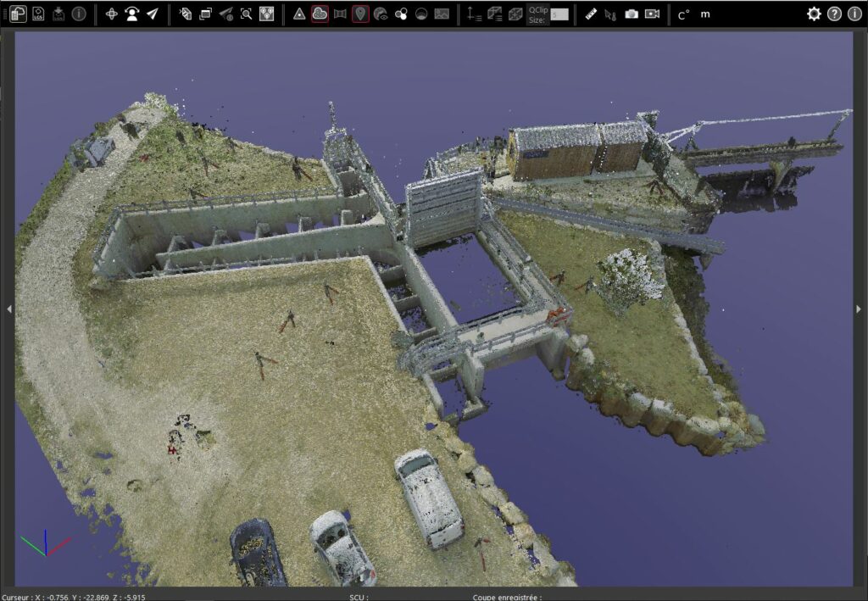This screenshot has height=601, width=868.
Task: Expand the left side panel arrow
Action: pos(9,309)
